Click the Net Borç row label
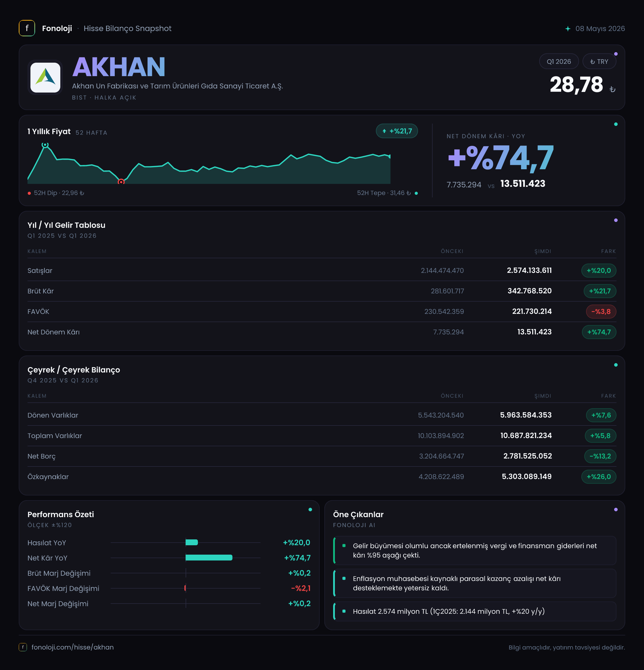Image resolution: width=644 pixels, height=670 pixels. [x=41, y=456]
